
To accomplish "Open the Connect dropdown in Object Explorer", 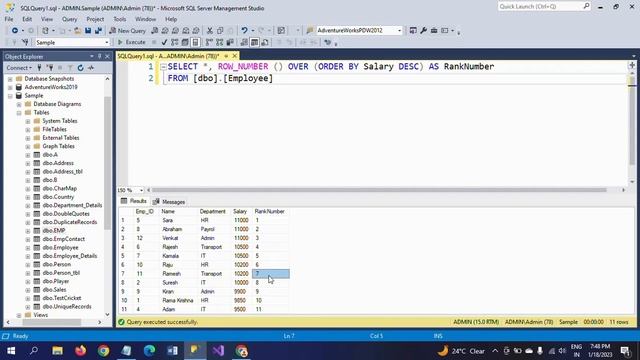I will 19,68.
